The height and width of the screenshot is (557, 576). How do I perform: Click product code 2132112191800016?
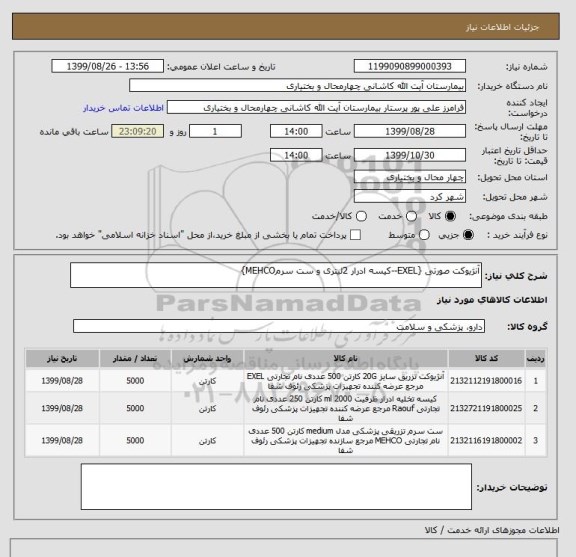click(486, 381)
